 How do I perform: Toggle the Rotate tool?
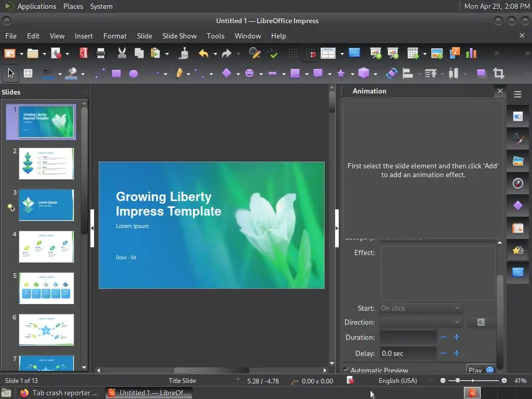(391, 73)
